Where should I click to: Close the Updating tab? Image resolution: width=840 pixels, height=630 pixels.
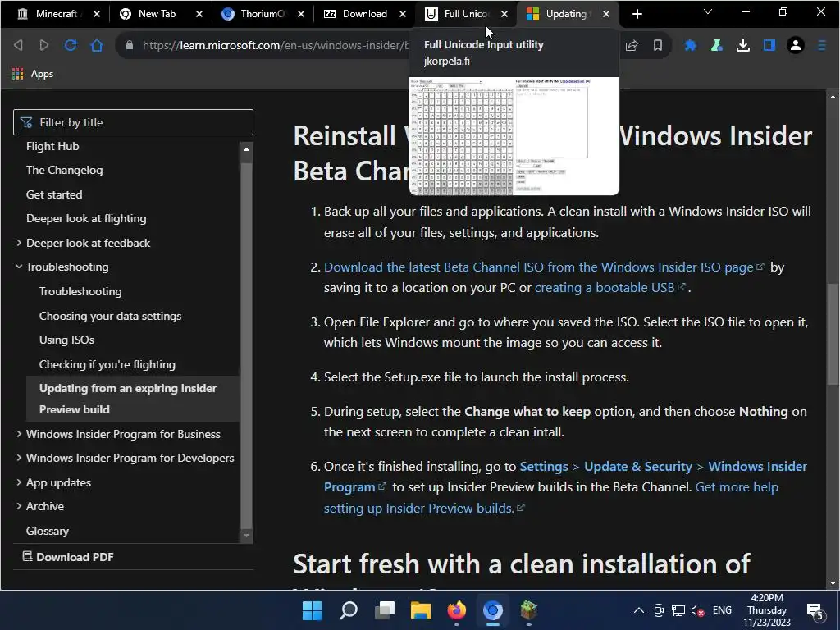point(606,14)
